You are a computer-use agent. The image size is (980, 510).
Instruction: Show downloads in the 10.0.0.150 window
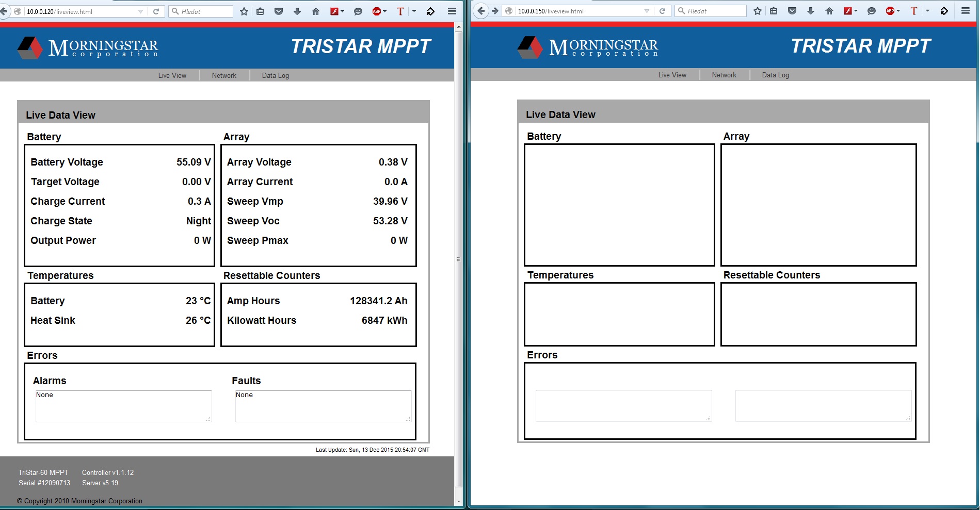click(x=811, y=11)
